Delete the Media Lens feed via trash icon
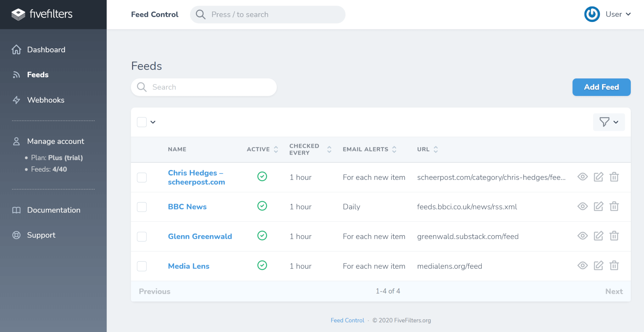The width and height of the screenshot is (644, 332). [x=614, y=266]
